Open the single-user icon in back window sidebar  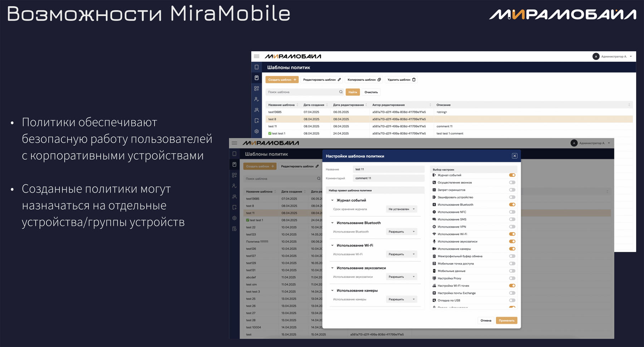(257, 99)
